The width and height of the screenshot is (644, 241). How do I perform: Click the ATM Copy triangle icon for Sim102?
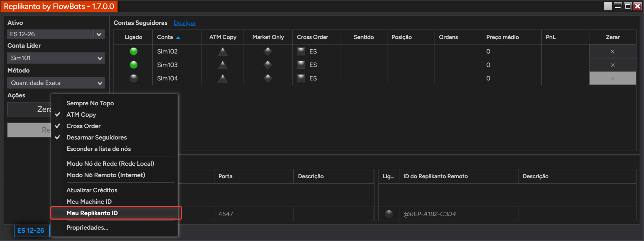click(x=223, y=51)
